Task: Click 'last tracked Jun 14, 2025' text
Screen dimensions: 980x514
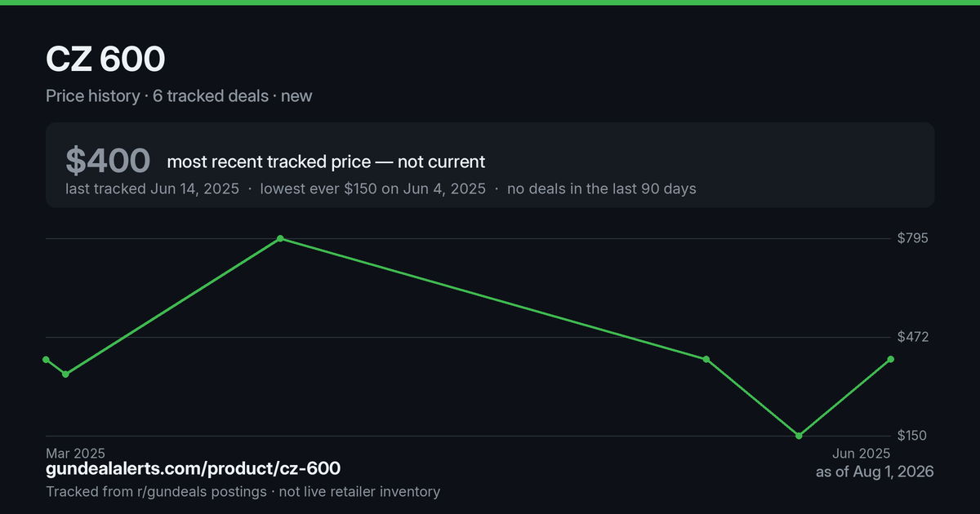Action: (152, 188)
